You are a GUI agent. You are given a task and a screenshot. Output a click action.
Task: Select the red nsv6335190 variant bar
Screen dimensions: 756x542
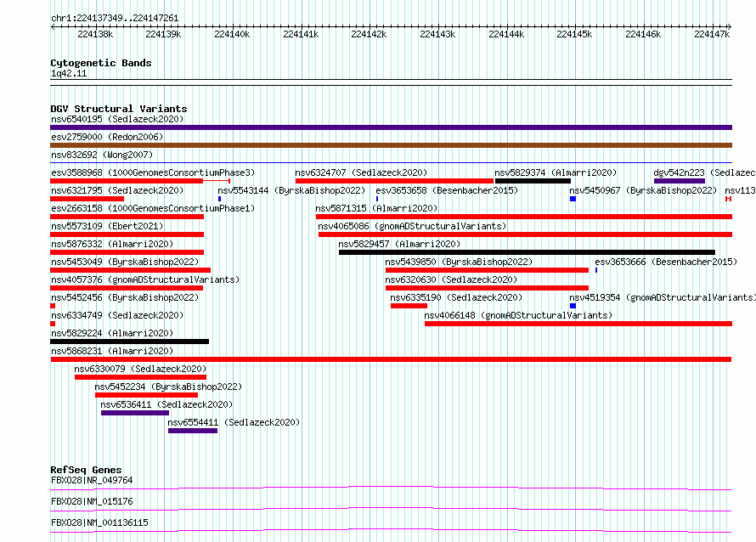[x=409, y=306]
